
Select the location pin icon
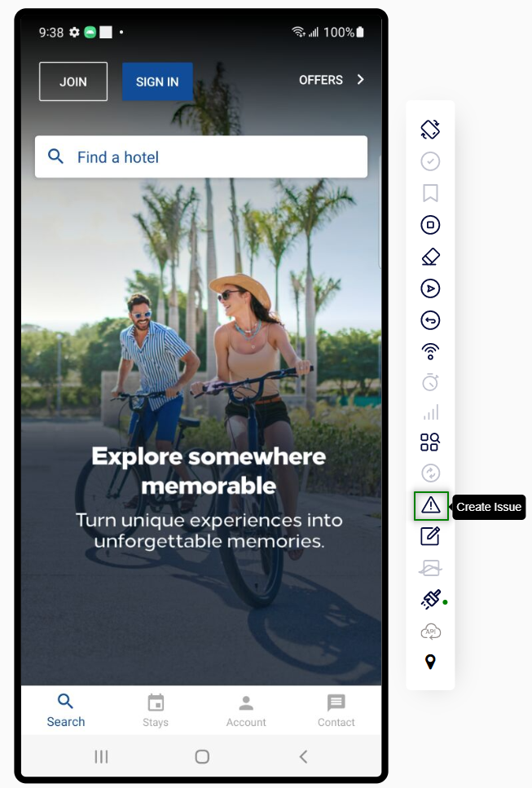pos(430,662)
